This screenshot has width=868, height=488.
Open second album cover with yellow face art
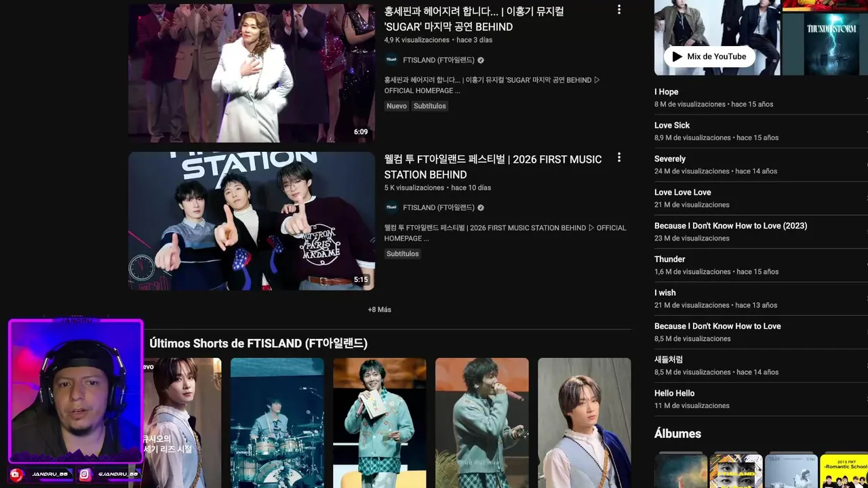(736, 471)
